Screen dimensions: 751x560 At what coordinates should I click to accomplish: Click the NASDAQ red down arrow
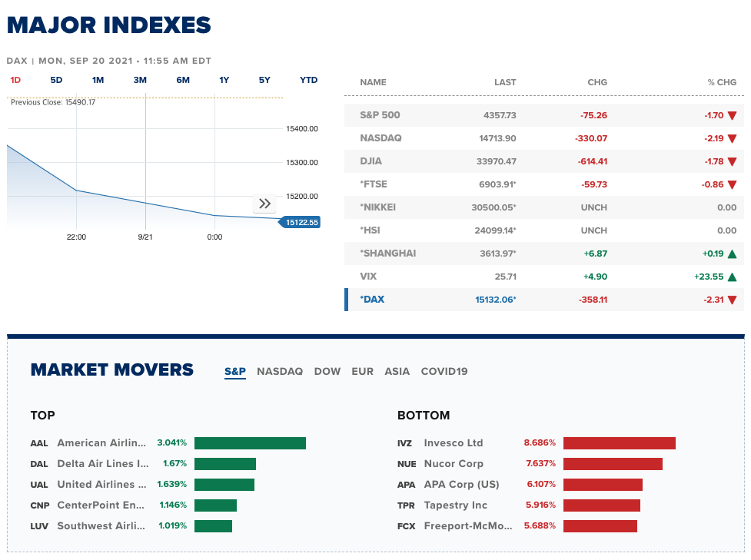click(732, 138)
